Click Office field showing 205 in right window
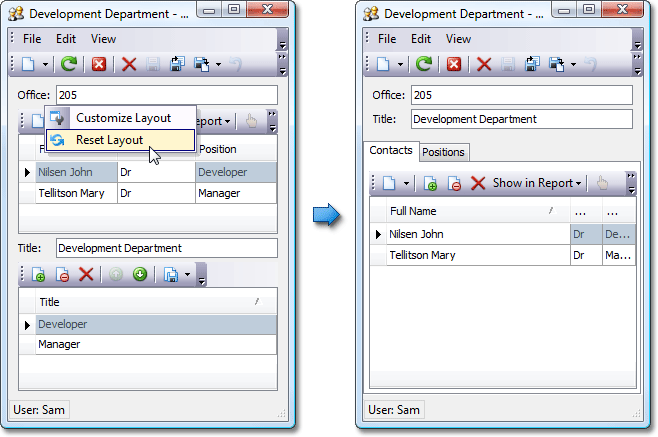The width and height of the screenshot is (658, 437). [522, 95]
